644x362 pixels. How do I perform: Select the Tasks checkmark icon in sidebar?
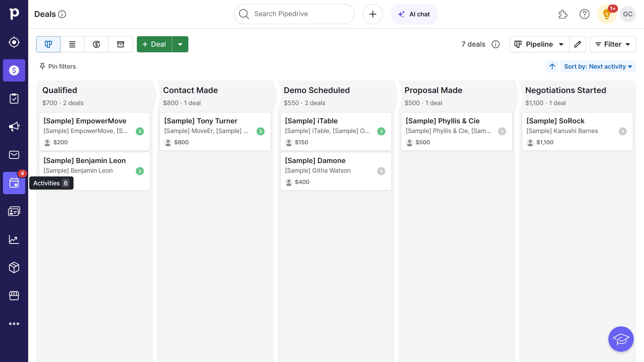click(x=14, y=98)
